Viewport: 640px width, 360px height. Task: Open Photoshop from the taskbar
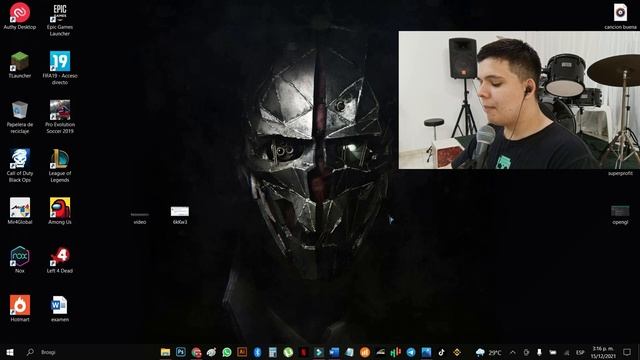pos(180,352)
